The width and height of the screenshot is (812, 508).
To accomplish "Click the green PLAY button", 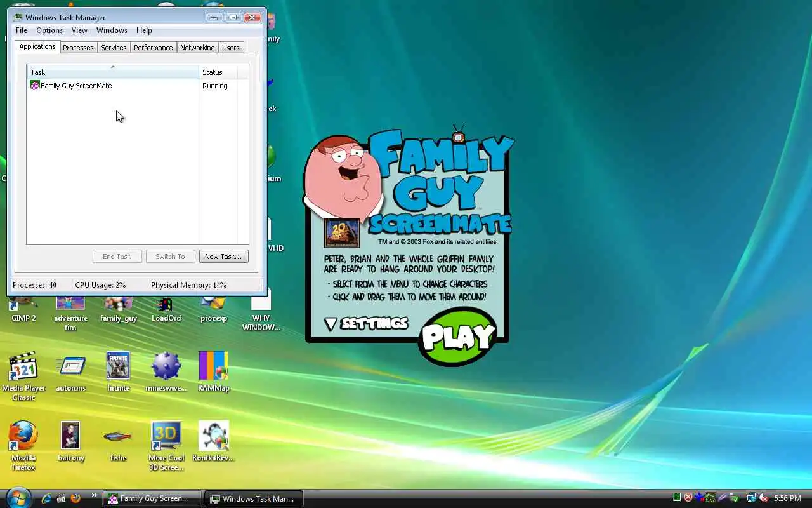I will (x=458, y=337).
